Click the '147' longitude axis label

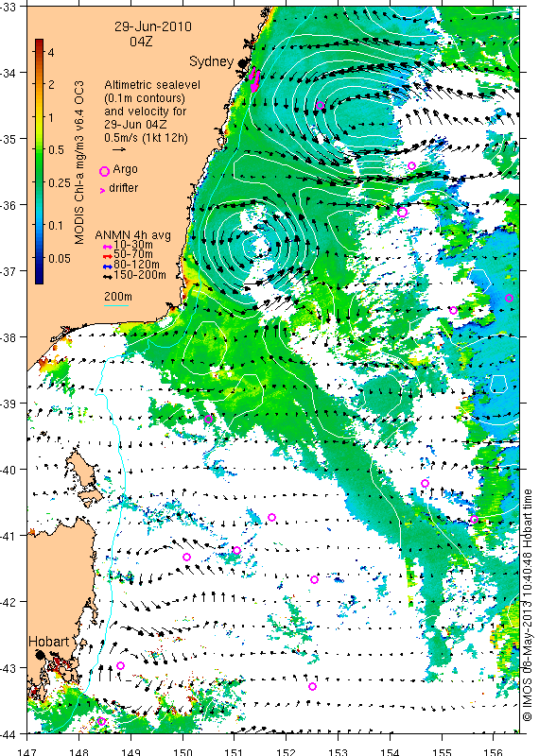click(26, 751)
